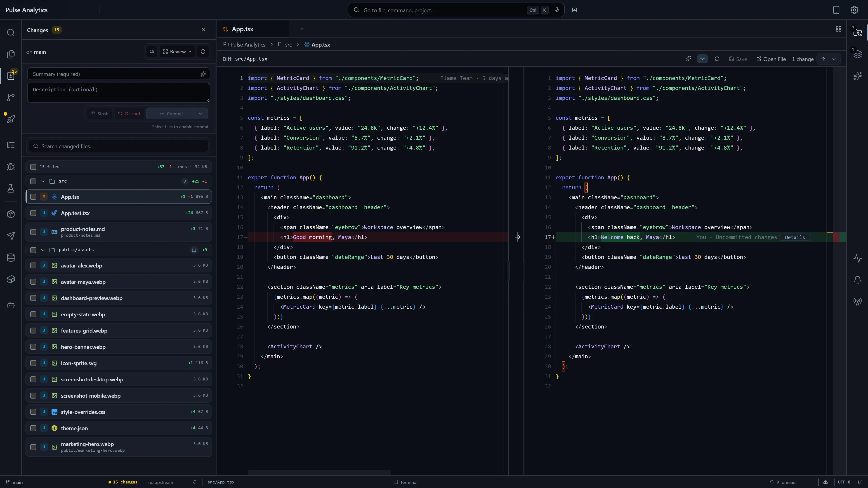Open the activity pulse icon in right sidebar
The width and height of the screenshot is (868, 488).
858,258
